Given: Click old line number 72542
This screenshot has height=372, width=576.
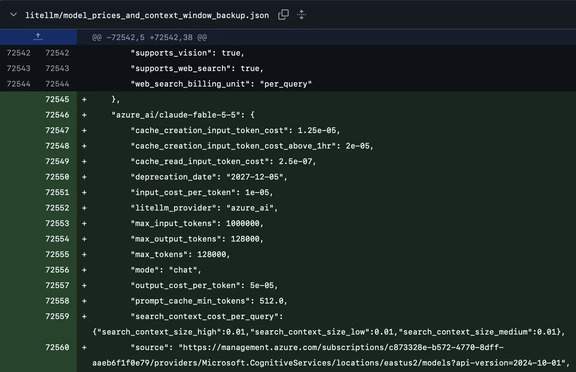Looking at the screenshot, I should (x=19, y=53).
